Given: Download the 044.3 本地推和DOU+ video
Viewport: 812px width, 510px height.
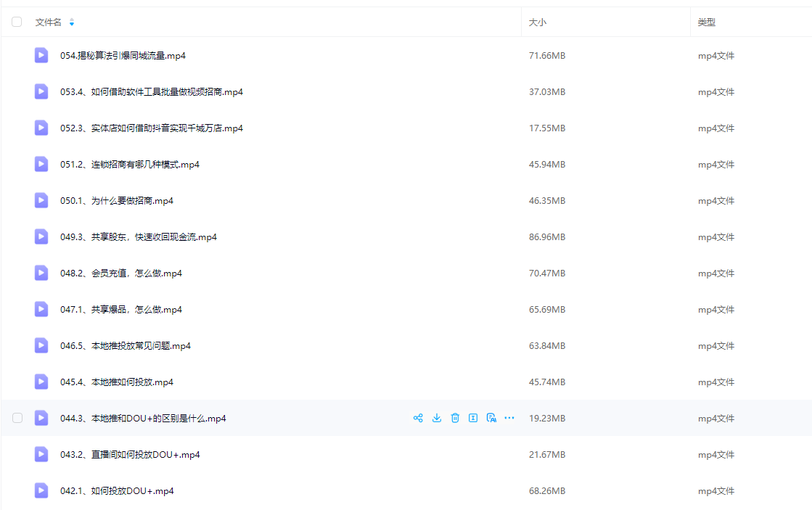Looking at the screenshot, I should [437, 418].
